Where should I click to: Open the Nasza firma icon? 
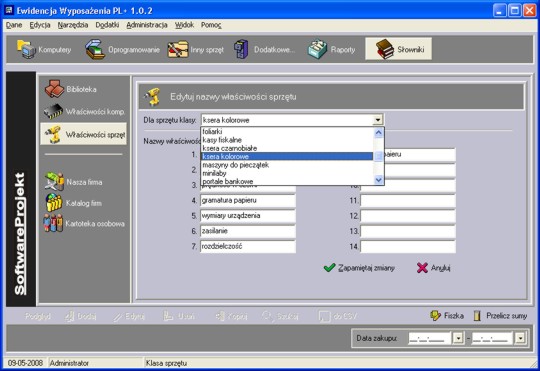tap(54, 182)
